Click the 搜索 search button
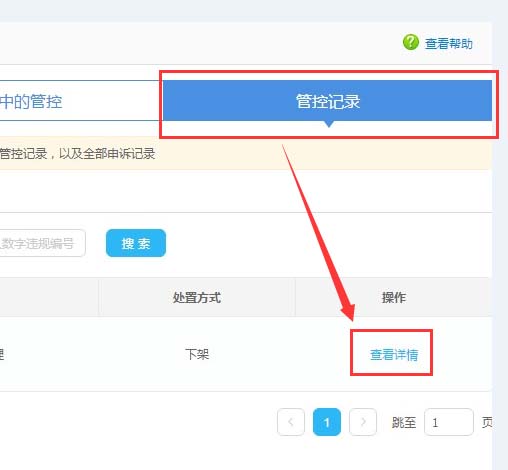Screen dimensions: 508x470 point(136,243)
